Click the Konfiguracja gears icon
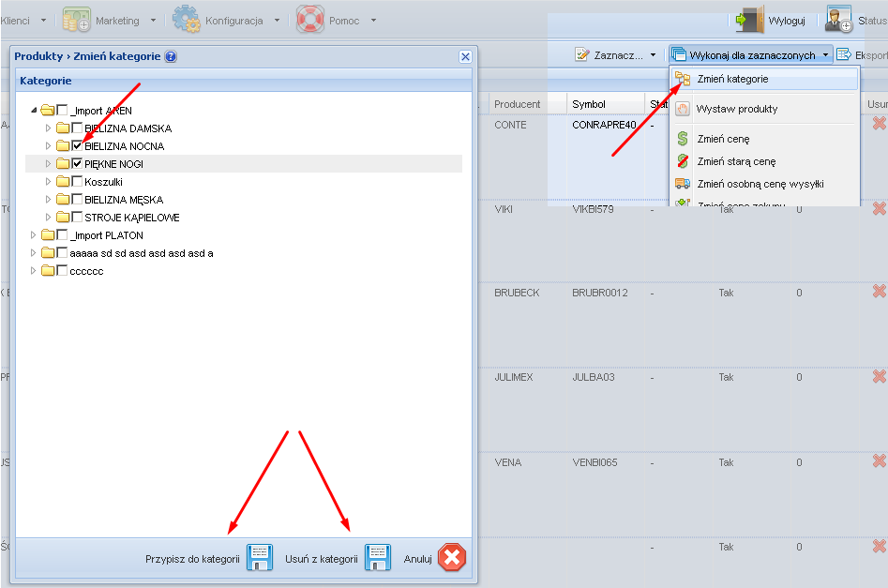 [187, 20]
